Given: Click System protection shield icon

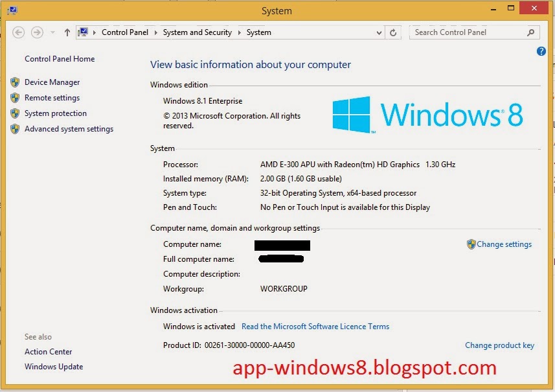Looking at the screenshot, I should [x=15, y=113].
